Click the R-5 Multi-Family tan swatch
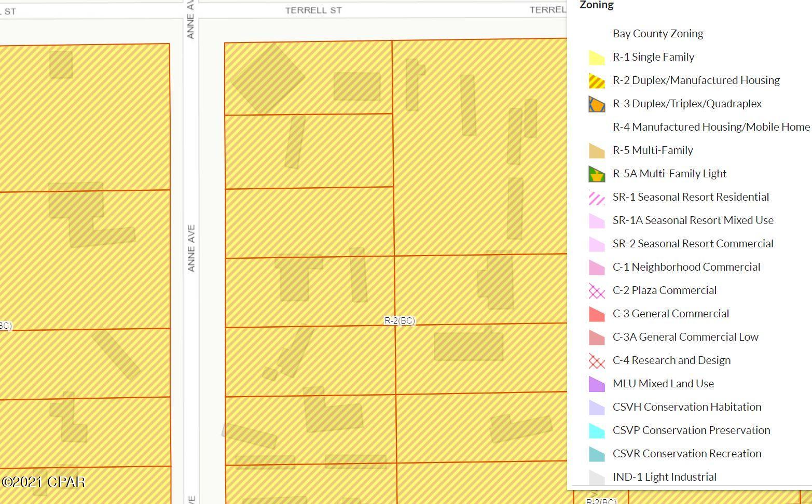Viewport: 812px width, 504px height. pos(597,151)
